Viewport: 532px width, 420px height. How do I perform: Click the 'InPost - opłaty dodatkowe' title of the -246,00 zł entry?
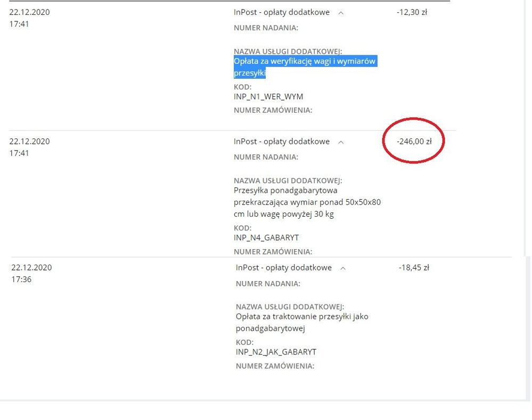[x=281, y=142]
